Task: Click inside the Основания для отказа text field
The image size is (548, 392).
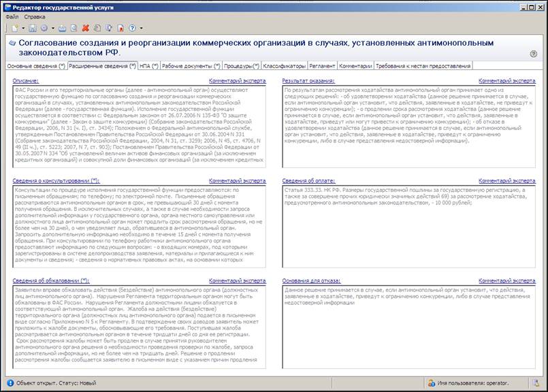Action: (409, 327)
